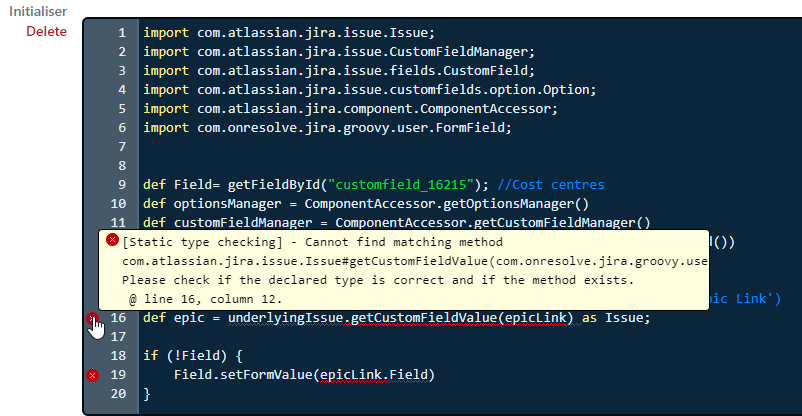The width and height of the screenshot is (802, 416).
Task: Click line number 20 in the gutter
Action: [x=118, y=394]
